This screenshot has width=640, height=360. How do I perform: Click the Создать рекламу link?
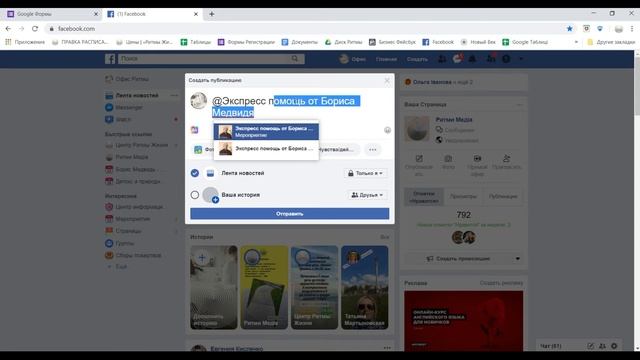[501, 283]
